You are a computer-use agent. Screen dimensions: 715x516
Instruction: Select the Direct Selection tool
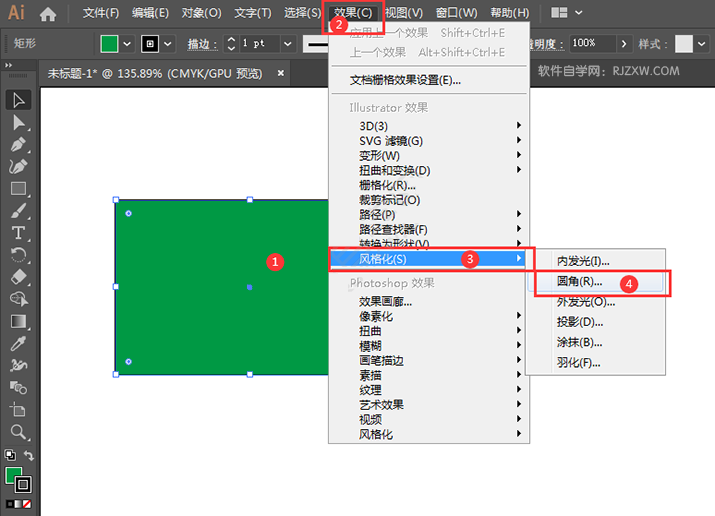point(18,123)
